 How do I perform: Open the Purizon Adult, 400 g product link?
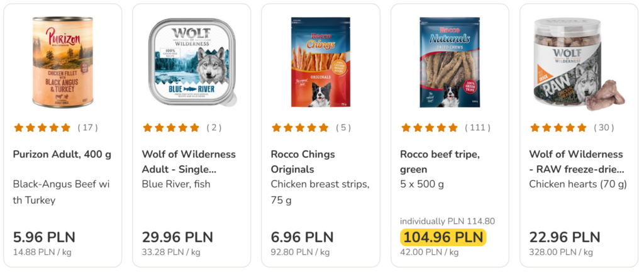pyautogui.click(x=62, y=154)
